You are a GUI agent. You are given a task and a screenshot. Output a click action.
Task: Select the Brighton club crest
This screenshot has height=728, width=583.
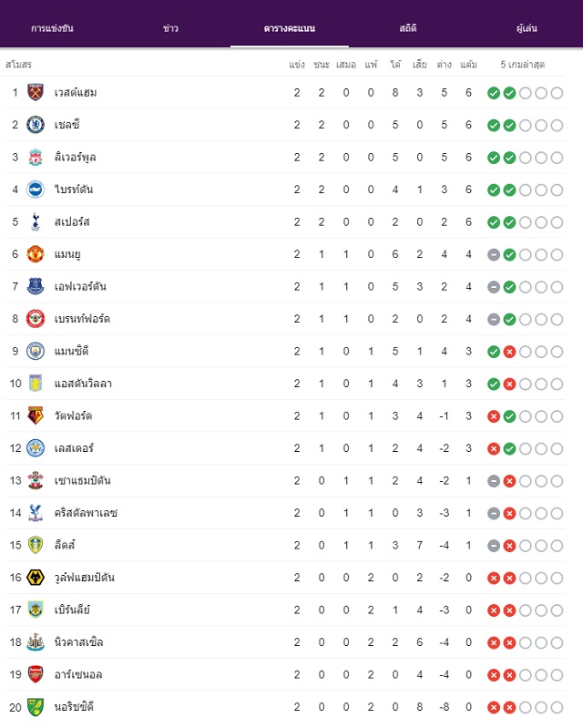click(36, 190)
